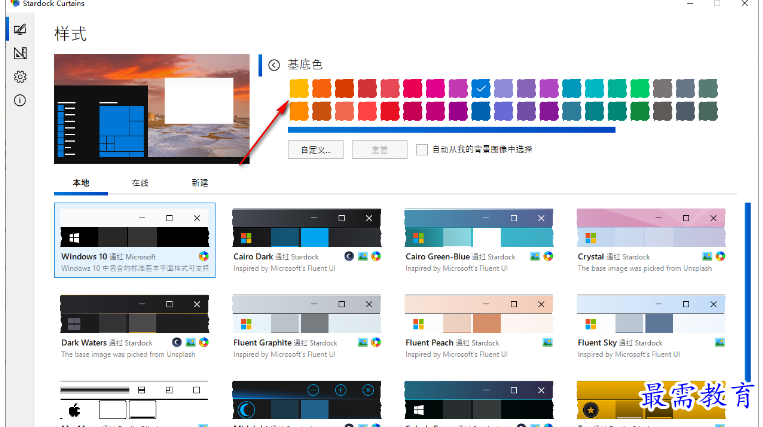Choose the hot pink swatch in top row
This screenshot has height=427, width=763.
click(435, 89)
